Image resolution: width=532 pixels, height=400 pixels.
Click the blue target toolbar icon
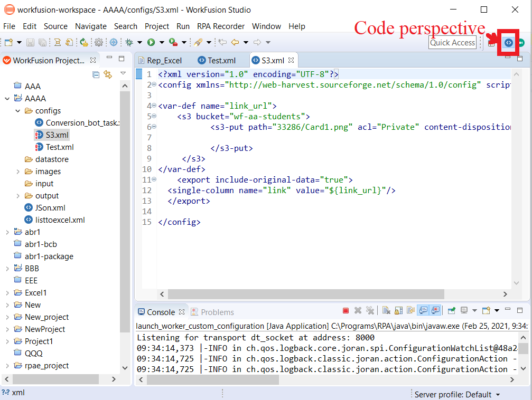[114, 42]
